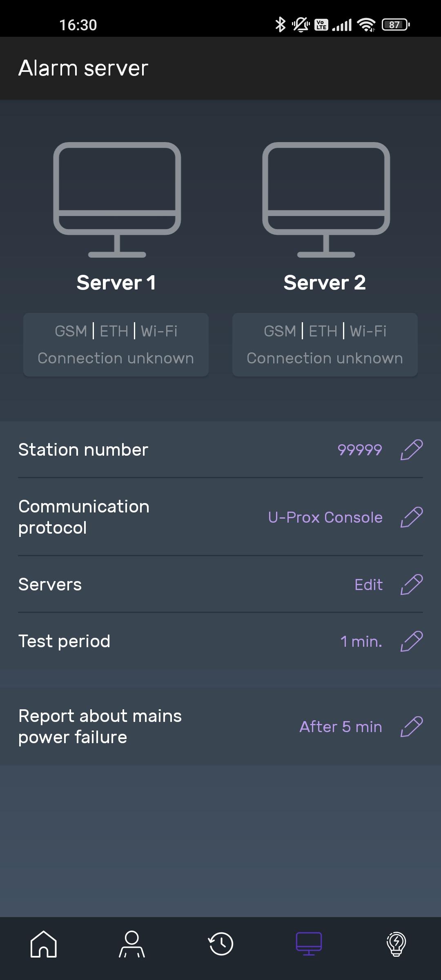Tap the 99999 station number value
The height and width of the screenshot is (980, 441).
point(360,450)
